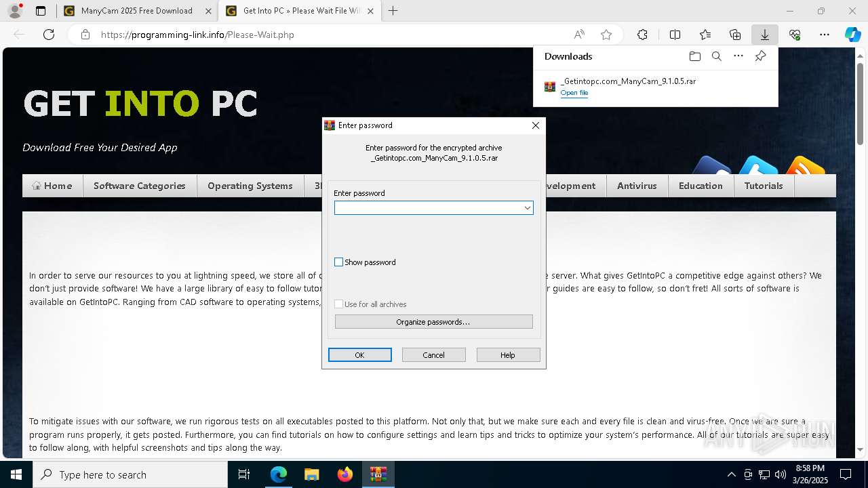
Task: Open the Antivirus menu item
Action: click(637, 186)
